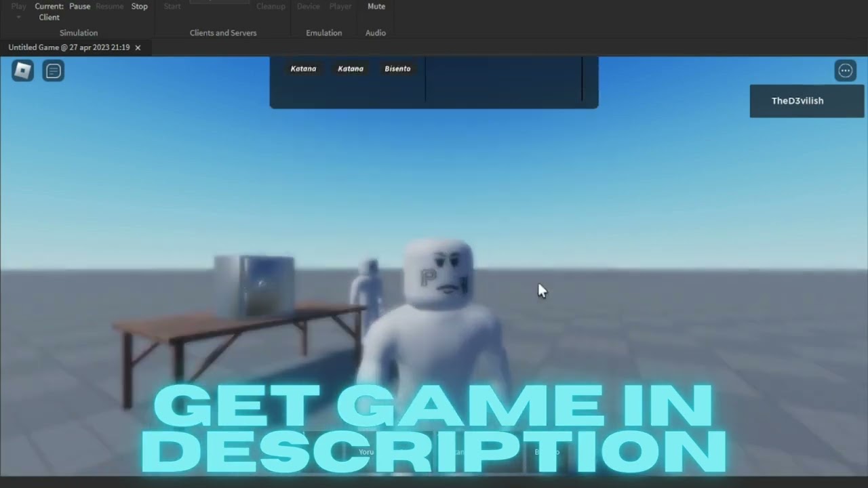Mute the studio audio

click(x=376, y=6)
